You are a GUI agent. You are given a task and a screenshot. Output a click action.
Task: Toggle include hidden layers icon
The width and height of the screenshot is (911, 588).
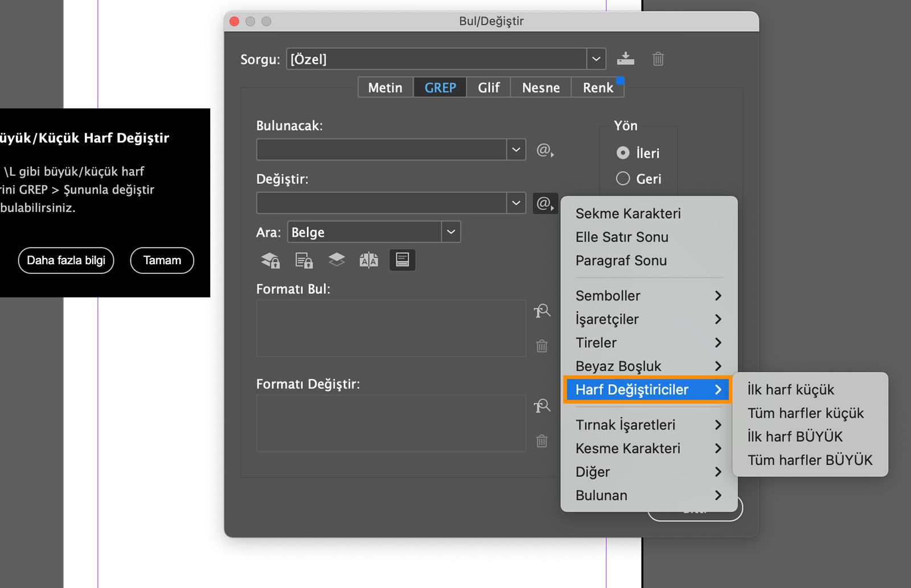click(x=337, y=260)
